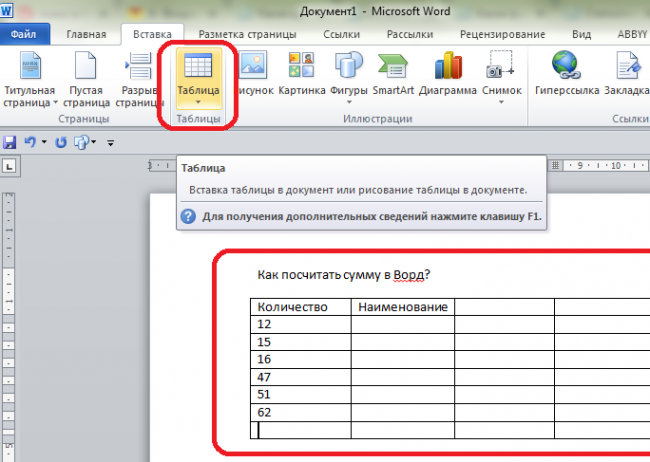Open the Фигуры shapes gallery
The width and height of the screenshot is (650, 462).
tap(349, 78)
